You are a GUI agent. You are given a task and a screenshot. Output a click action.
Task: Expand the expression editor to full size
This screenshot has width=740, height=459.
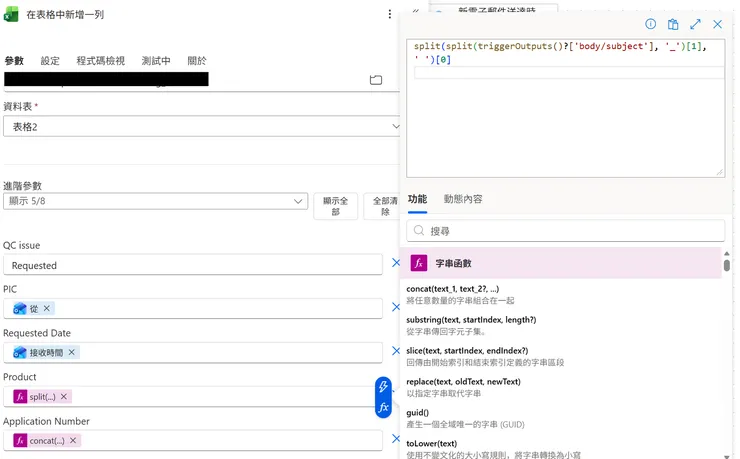click(695, 24)
